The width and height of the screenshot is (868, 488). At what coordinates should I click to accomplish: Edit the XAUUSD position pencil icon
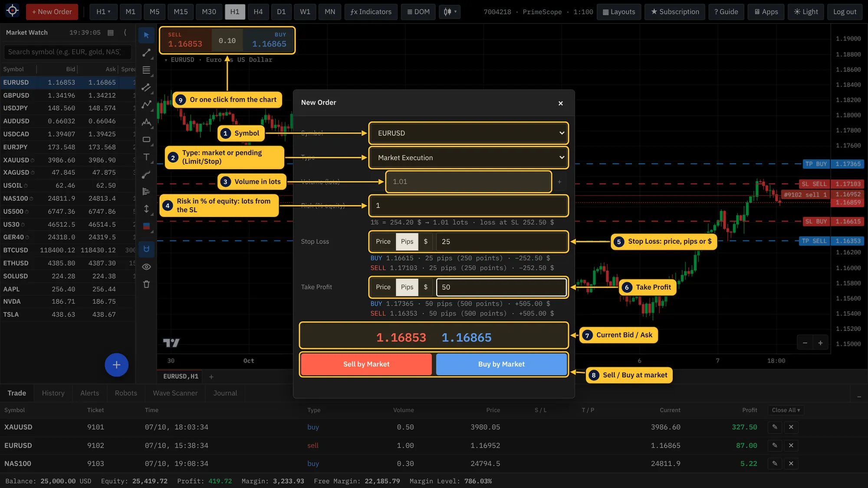pos(775,427)
